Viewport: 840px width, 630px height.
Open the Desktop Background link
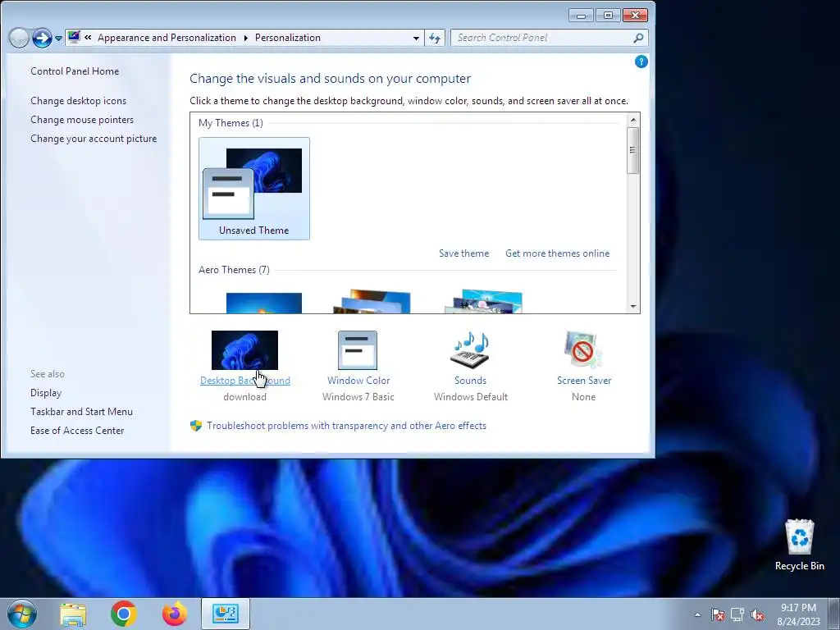pos(244,381)
